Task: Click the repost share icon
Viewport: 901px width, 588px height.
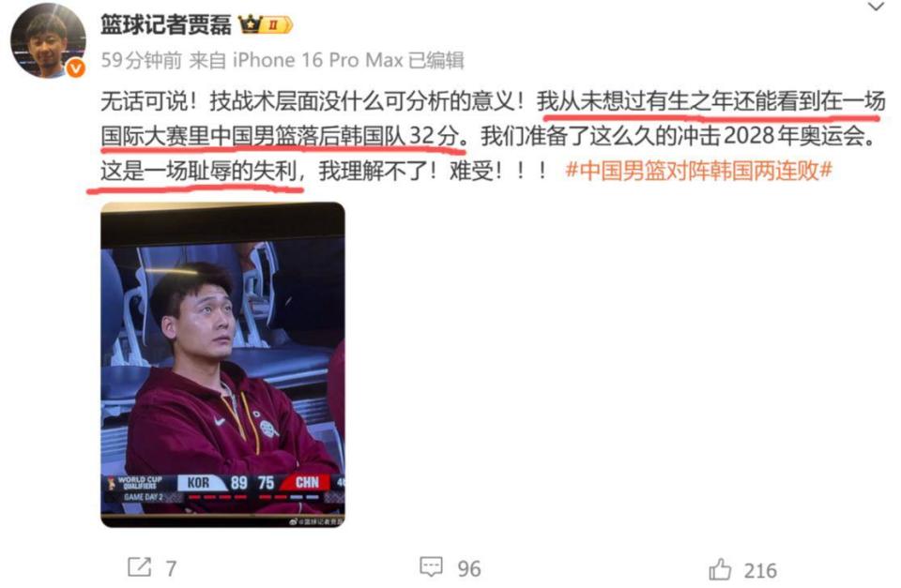Action: tap(139, 567)
